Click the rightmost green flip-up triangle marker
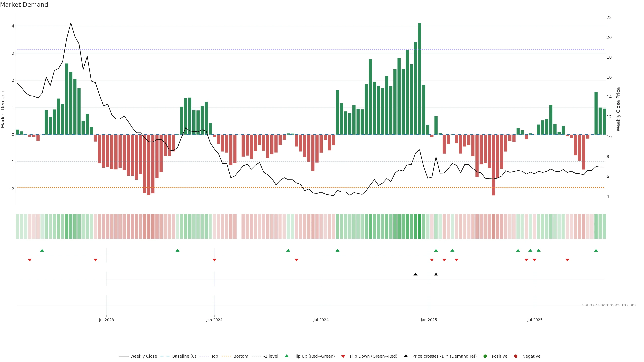 (x=596, y=250)
